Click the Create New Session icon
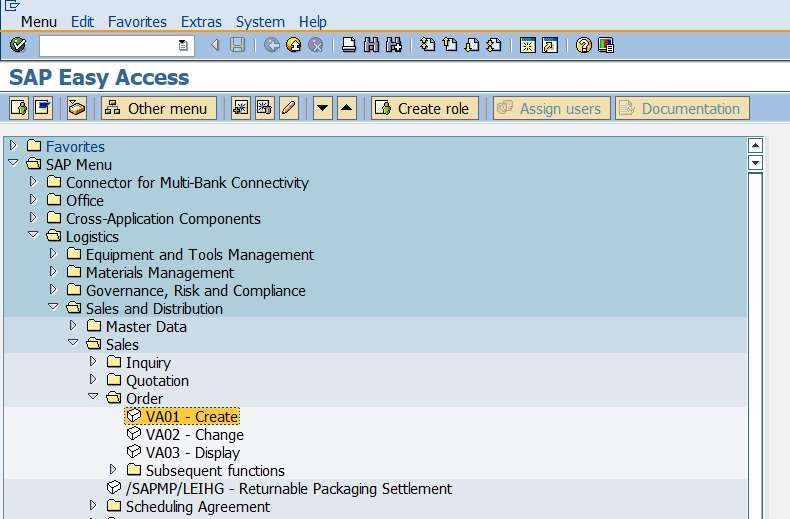The height and width of the screenshot is (519, 790). (528, 45)
